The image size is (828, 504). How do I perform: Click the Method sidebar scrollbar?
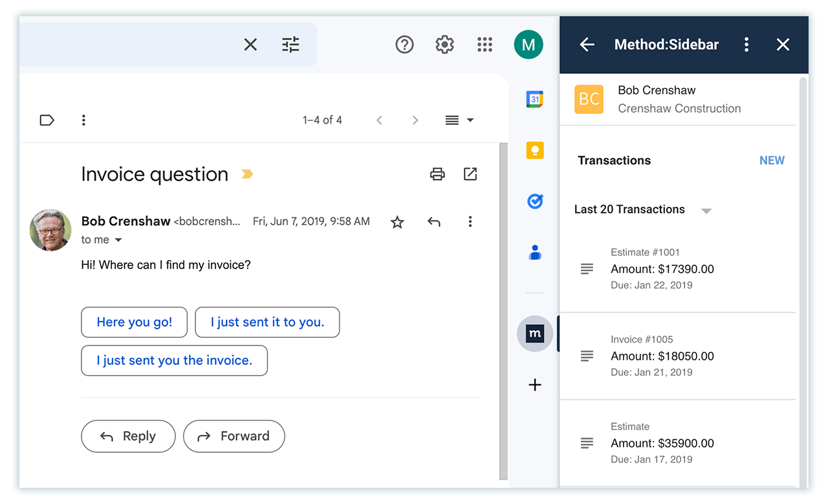point(803,282)
